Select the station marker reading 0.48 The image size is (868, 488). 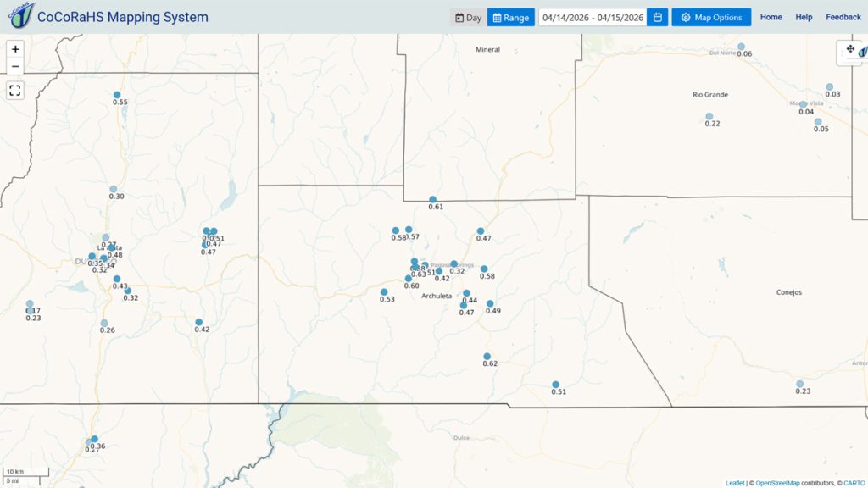click(112, 248)
